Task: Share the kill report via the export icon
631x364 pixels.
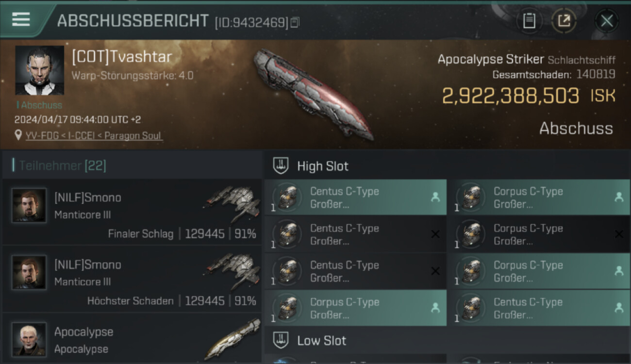Action: click(x=564, y=21)
